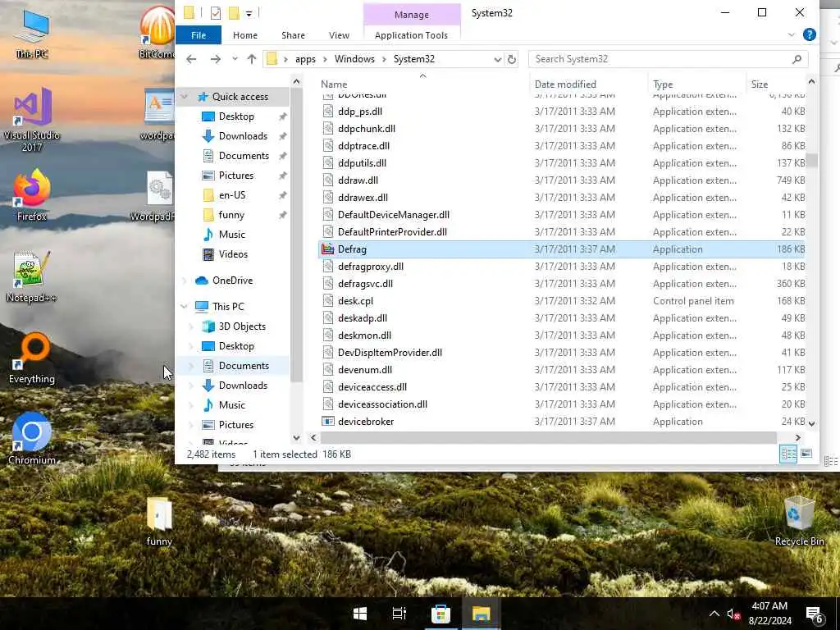Expand Music under This PC
840x630 pixels.
pos(192,405)
